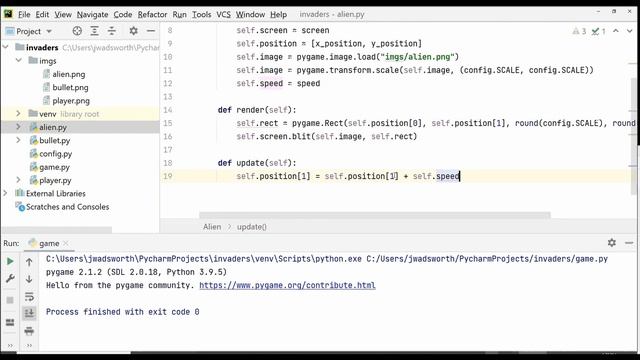Image resolution: width=640 pixels, height=360 pixels.
Task: Open the Window menu
Action: pyautogui.click(x=250, y=14)
